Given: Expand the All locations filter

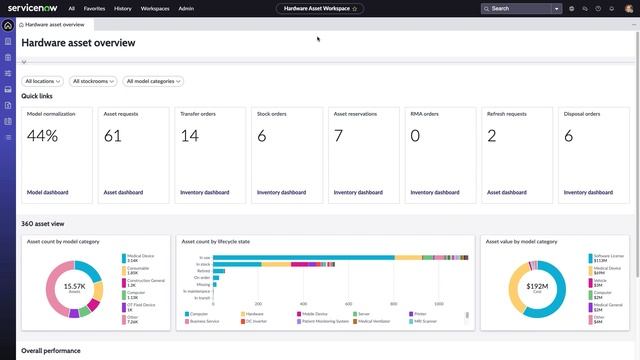Looking at the screenshot, I should 42,81.
